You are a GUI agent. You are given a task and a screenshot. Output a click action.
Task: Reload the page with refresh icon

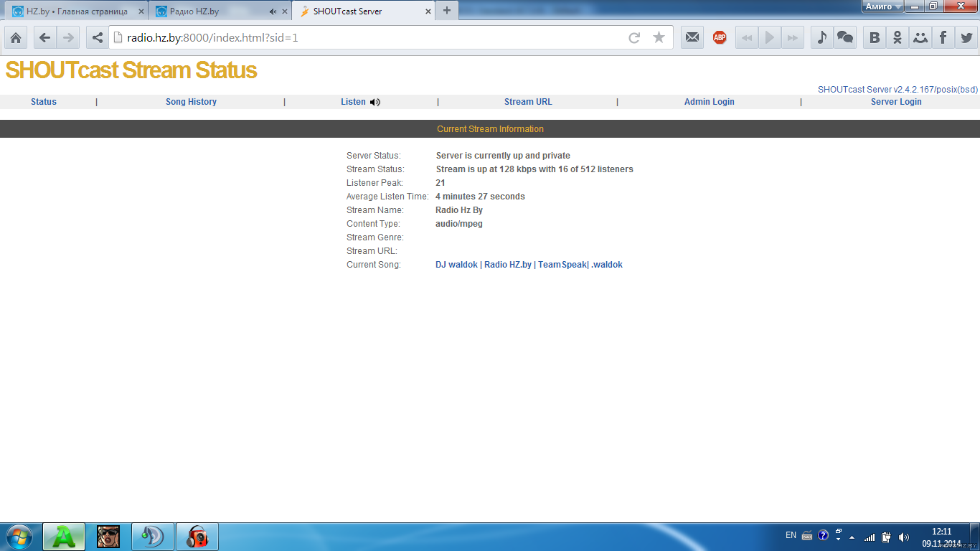coord(634,38)
